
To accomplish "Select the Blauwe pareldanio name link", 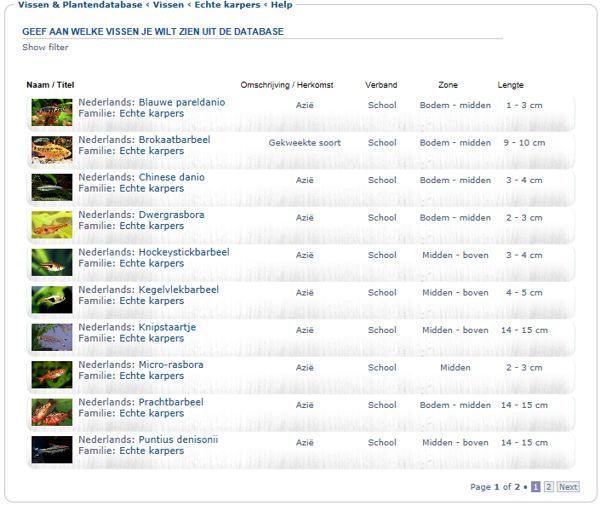I will tap(182, 102).
